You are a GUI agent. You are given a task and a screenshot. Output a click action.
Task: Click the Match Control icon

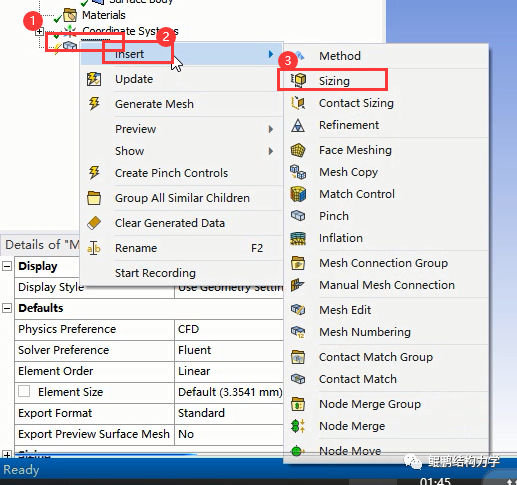(298, 194)
